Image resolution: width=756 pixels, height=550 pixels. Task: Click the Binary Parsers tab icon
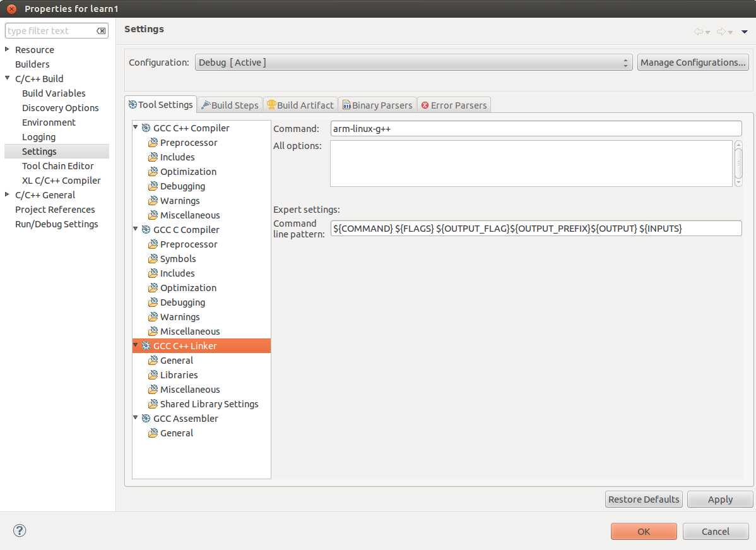pyautogui.click(x=346, y=105)
